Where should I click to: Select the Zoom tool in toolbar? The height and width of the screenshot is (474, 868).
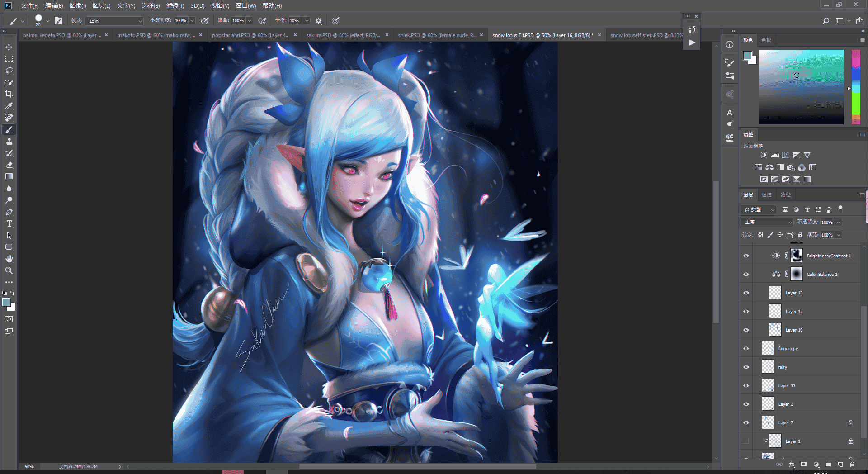point(9,270)
